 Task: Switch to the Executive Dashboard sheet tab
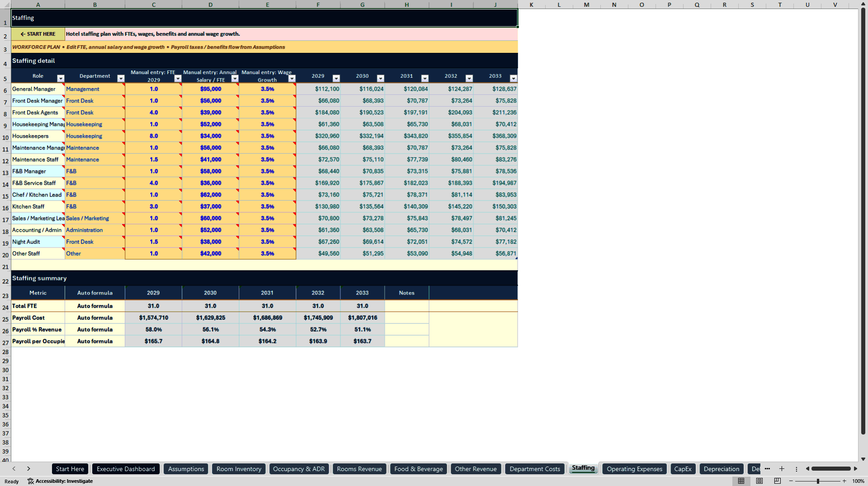tap(126, 469)
